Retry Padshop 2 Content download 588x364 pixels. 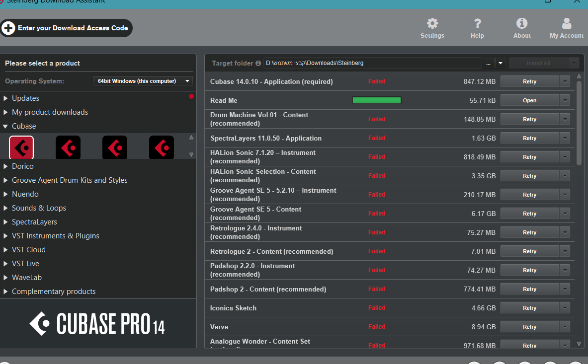click(x=529, y=289)
